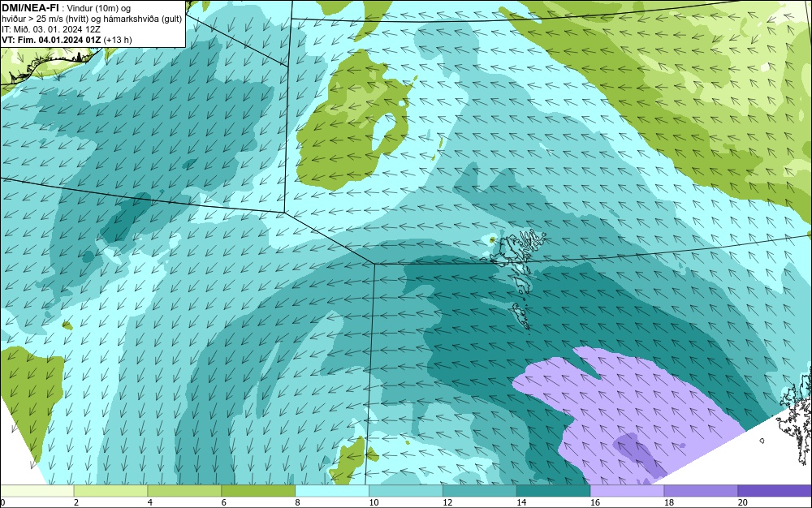Click the 12–14 m/s teal legend swatch
The width and height of the screenshot is (812, 508).
(480, 491)
